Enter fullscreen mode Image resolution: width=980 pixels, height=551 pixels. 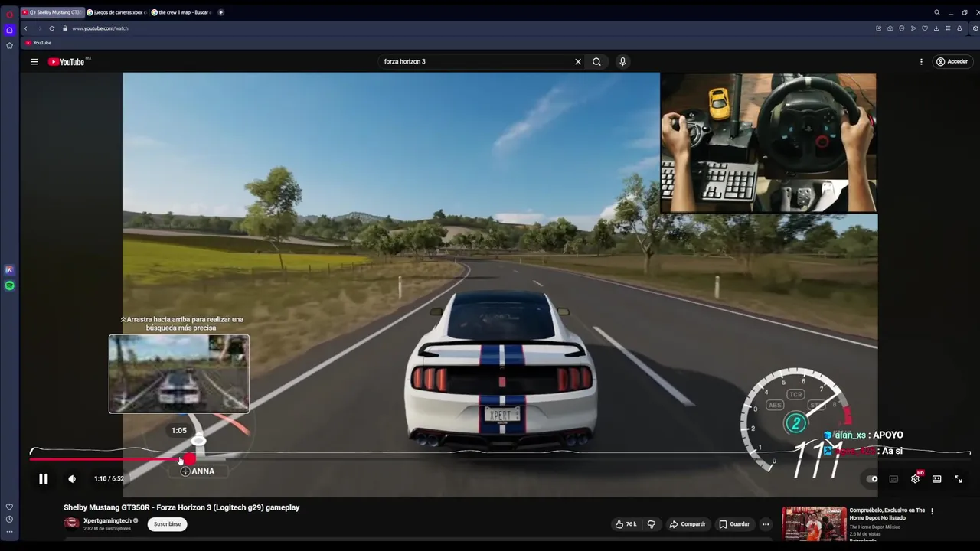tap(958, 479)
